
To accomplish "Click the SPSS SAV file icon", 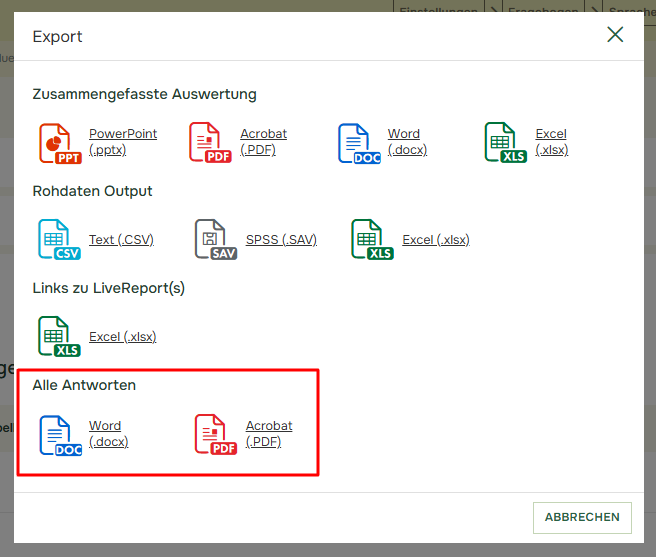I will [x=216, y=240].
